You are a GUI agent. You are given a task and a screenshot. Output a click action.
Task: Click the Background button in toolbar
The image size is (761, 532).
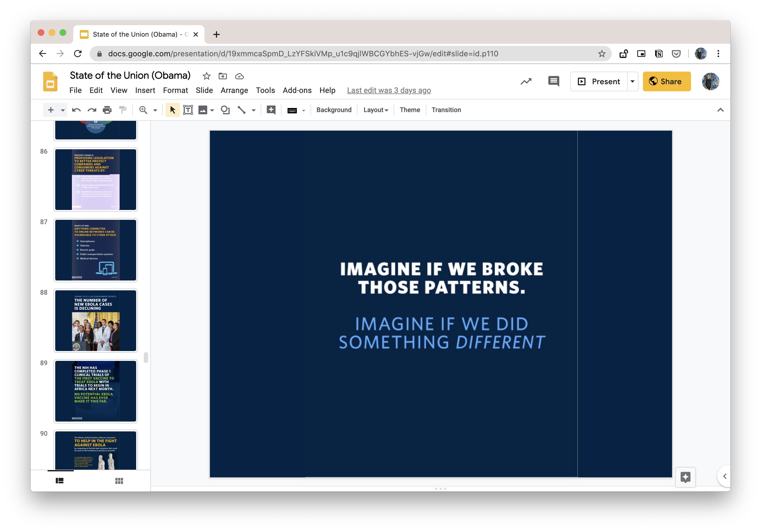click(335, 109)
